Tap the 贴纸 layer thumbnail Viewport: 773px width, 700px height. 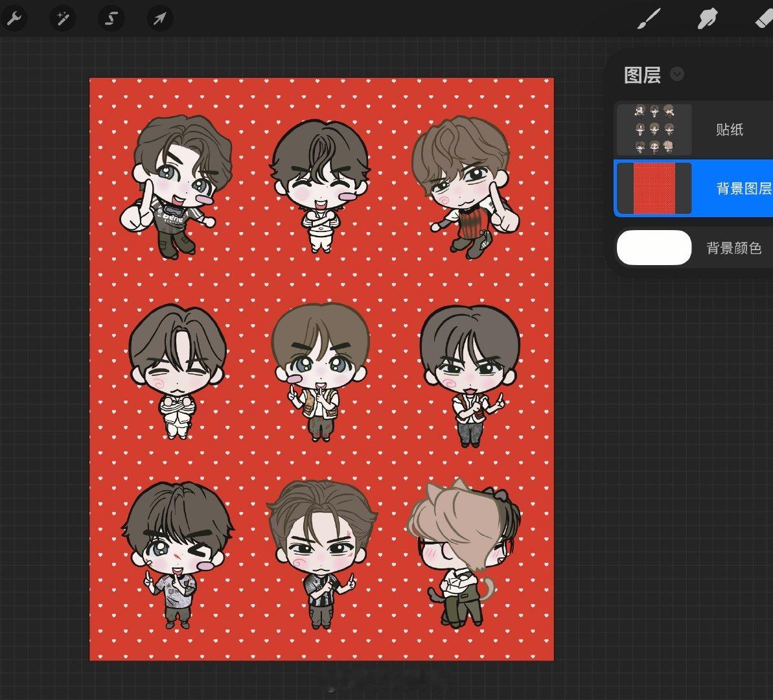654,130
